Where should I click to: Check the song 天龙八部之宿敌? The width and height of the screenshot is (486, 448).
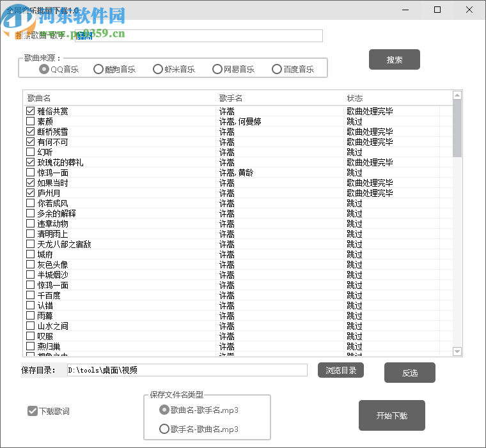31,244
